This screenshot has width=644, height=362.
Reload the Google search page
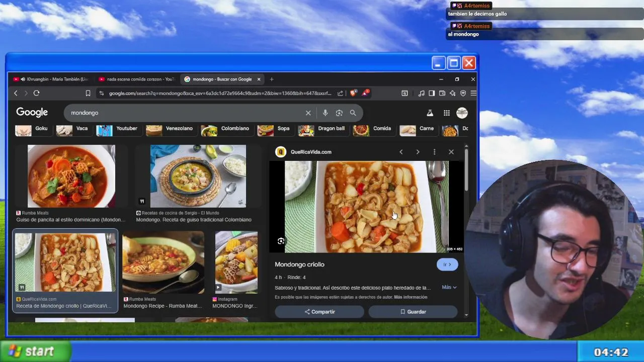coord(36,93)
